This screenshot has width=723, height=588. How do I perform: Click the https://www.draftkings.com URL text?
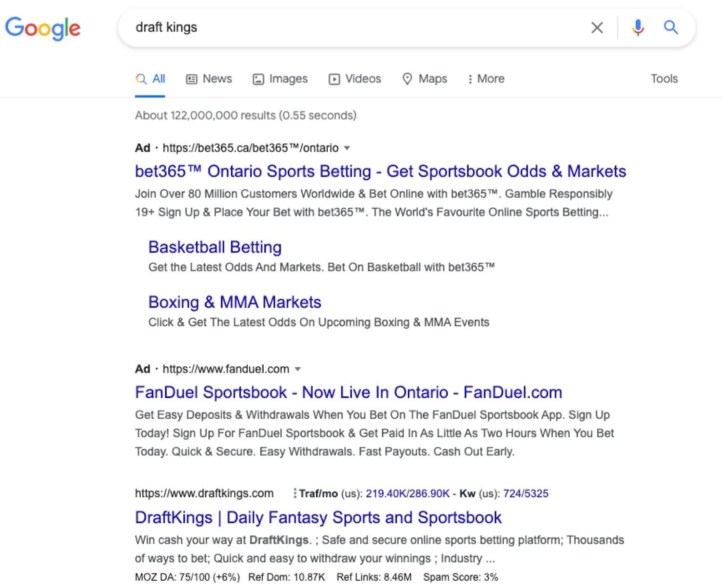(x=204, y=494)
